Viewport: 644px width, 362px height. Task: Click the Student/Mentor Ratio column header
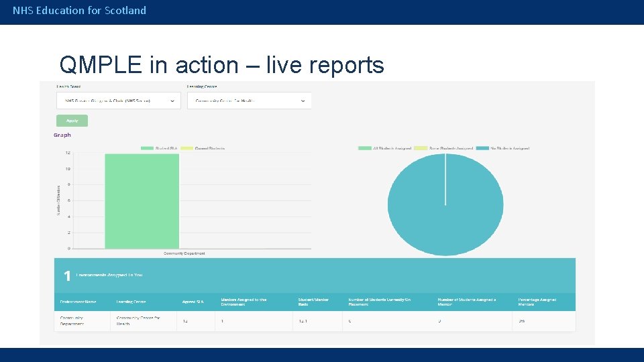click(x=313, y=302)
